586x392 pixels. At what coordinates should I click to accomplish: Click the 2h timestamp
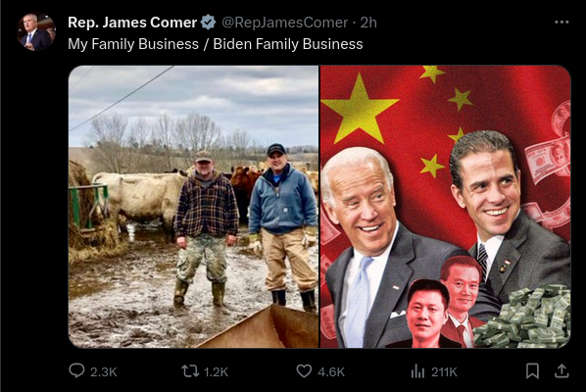coord(368,23)
